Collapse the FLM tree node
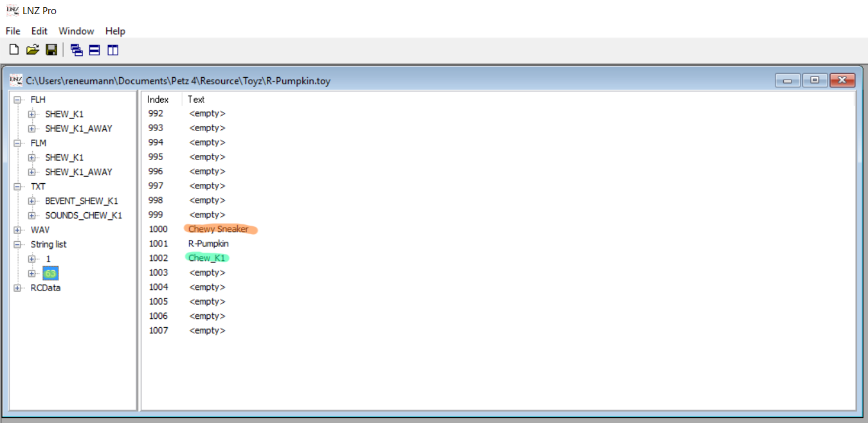868x423 pixels. [17, 143]
